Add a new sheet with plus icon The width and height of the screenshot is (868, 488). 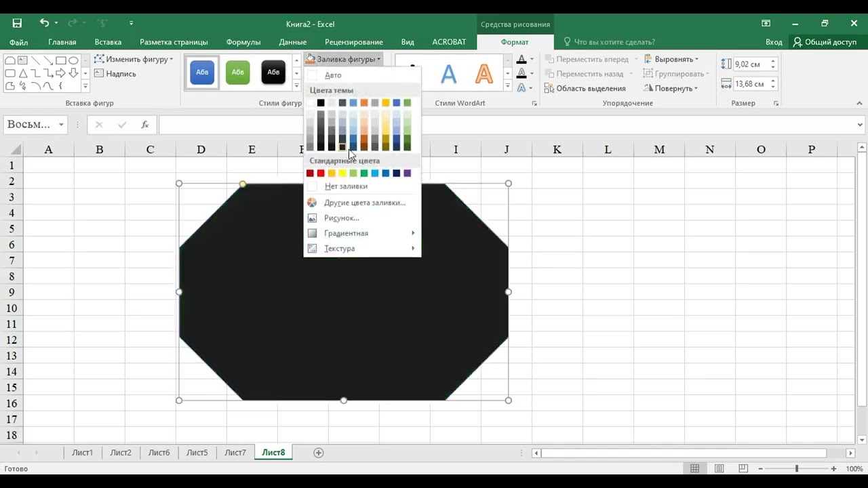(319, 453)
